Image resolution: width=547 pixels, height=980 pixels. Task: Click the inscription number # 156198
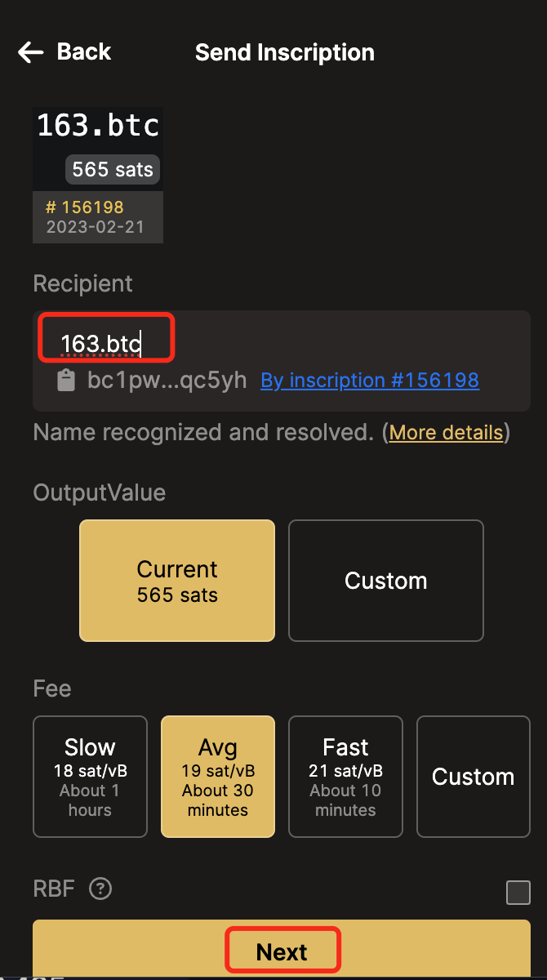85,207
